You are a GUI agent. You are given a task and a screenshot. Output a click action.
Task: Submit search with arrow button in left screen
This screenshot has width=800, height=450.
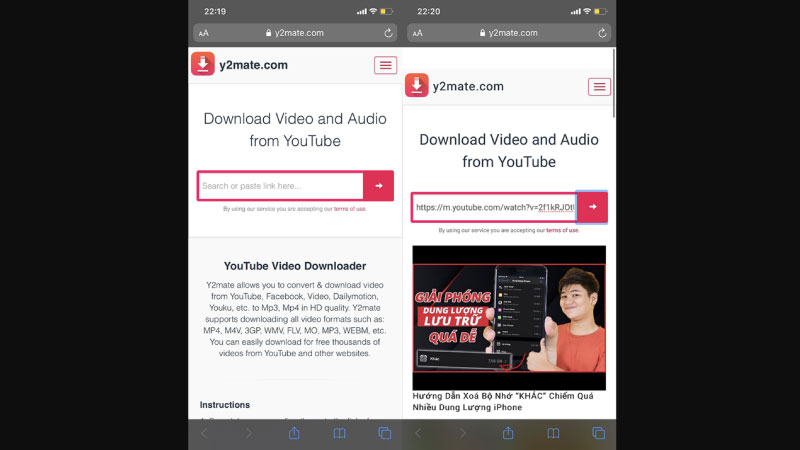(x=379, y=186)
